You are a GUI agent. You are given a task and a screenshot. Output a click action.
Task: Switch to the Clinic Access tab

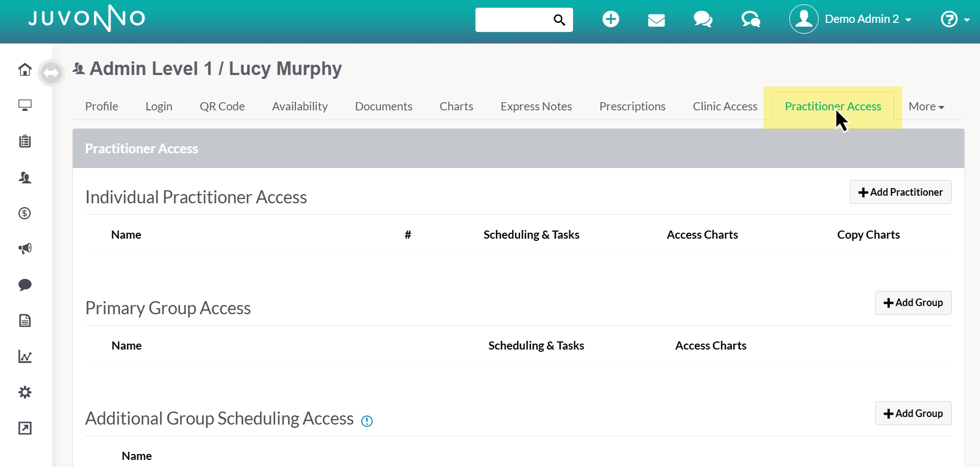click(725, 107)
